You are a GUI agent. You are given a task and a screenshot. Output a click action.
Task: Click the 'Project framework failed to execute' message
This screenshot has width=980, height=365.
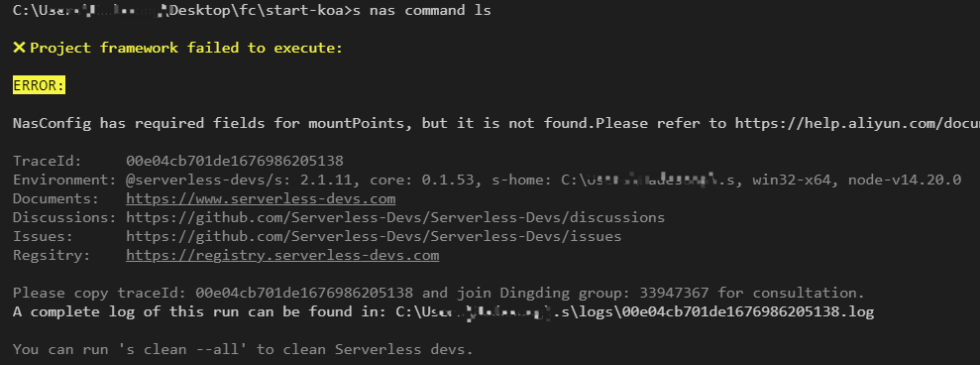click(x=186, y=49)
